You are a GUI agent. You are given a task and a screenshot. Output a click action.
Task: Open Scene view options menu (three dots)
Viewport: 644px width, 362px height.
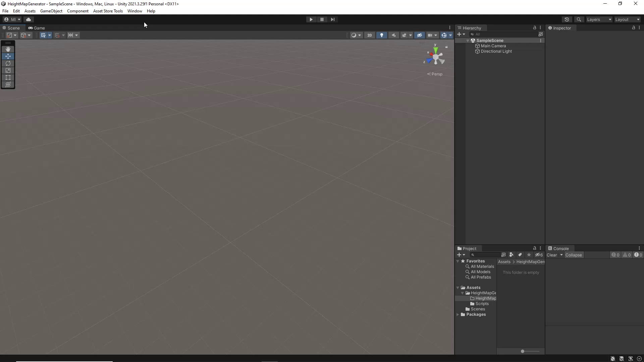coord(450,28)
